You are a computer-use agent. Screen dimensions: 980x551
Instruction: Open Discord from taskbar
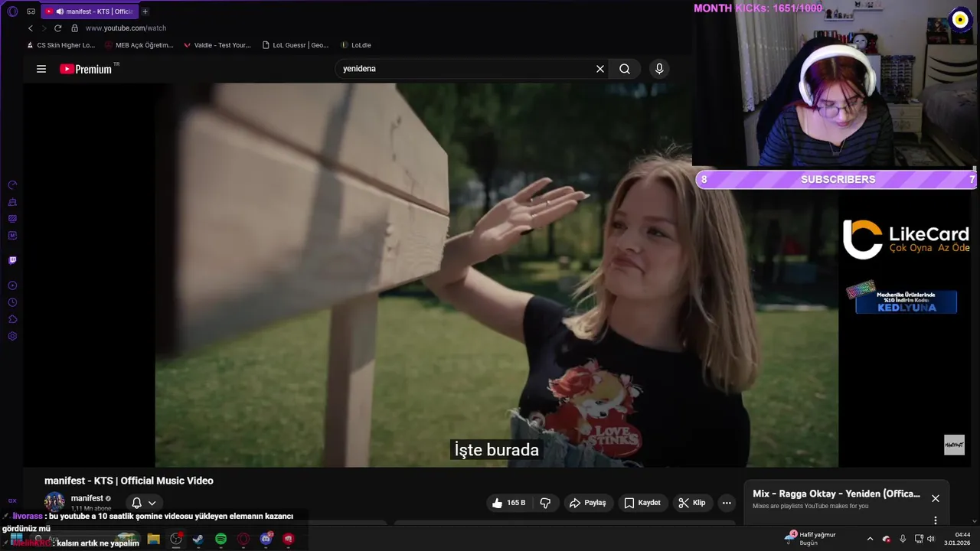point(266,539)
